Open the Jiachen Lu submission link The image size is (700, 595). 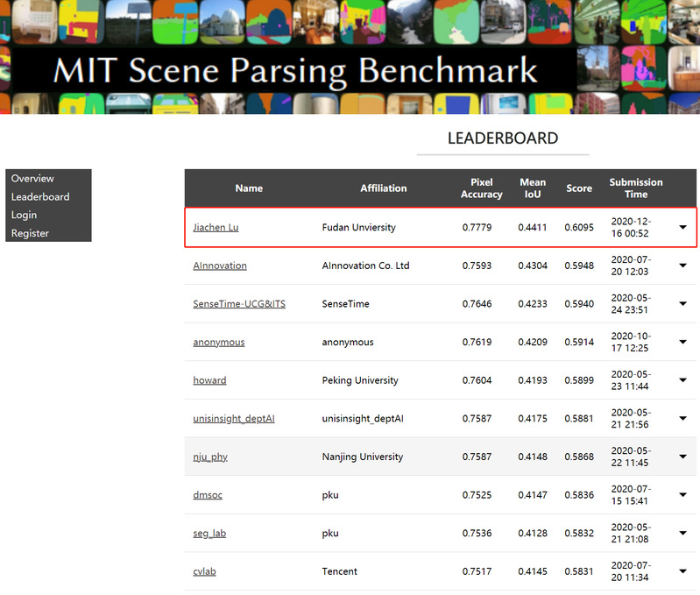tap(216, 228)
